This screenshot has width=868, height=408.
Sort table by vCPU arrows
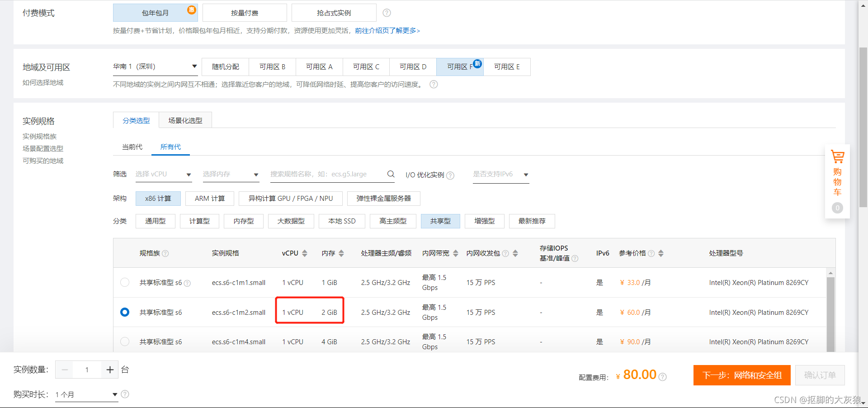point(305,253)
